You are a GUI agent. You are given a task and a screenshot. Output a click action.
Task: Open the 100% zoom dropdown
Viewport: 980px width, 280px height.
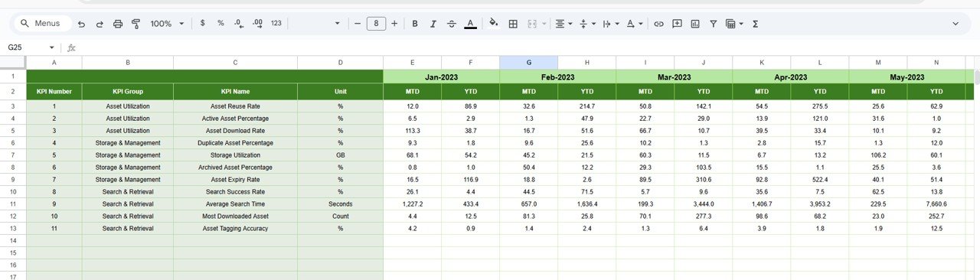tap(167, 24)
